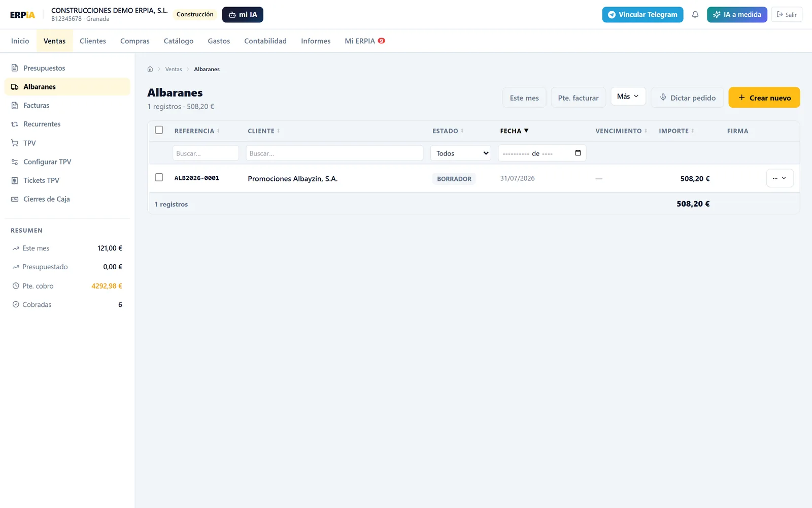Expand the Más dropdown
This screenshot has width=812, height=508.
click(x=628, y=97)
